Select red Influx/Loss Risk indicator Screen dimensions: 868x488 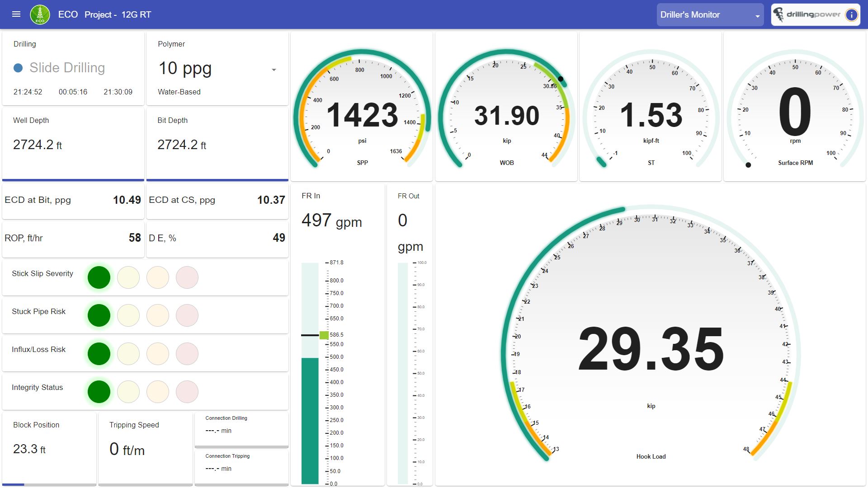point(187,353)
